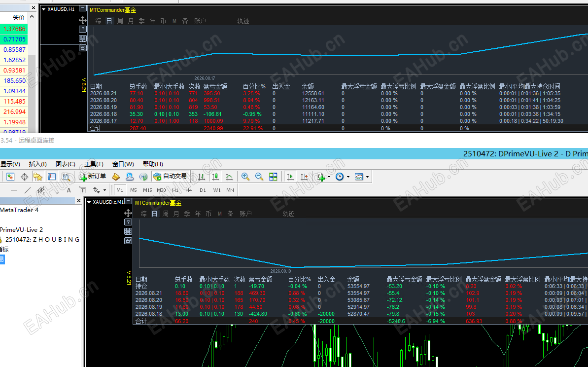Switch to the M5 timeframe
The height and width of the screenshot is (367, 588).
pyautogui.click(x=134, y=190)
